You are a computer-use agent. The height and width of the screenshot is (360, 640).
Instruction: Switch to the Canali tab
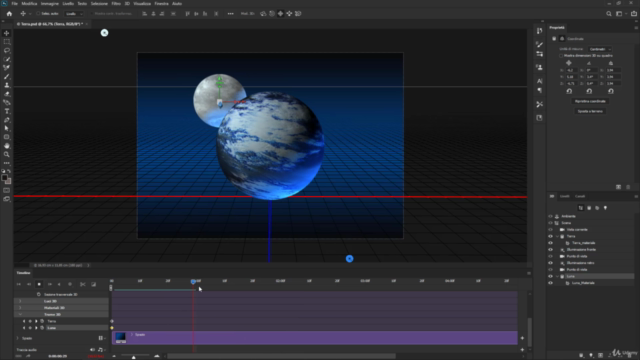click(580, 196)
